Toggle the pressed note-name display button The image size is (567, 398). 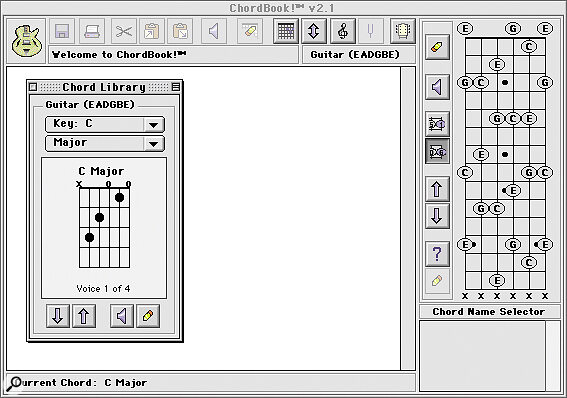pos(437,151)
